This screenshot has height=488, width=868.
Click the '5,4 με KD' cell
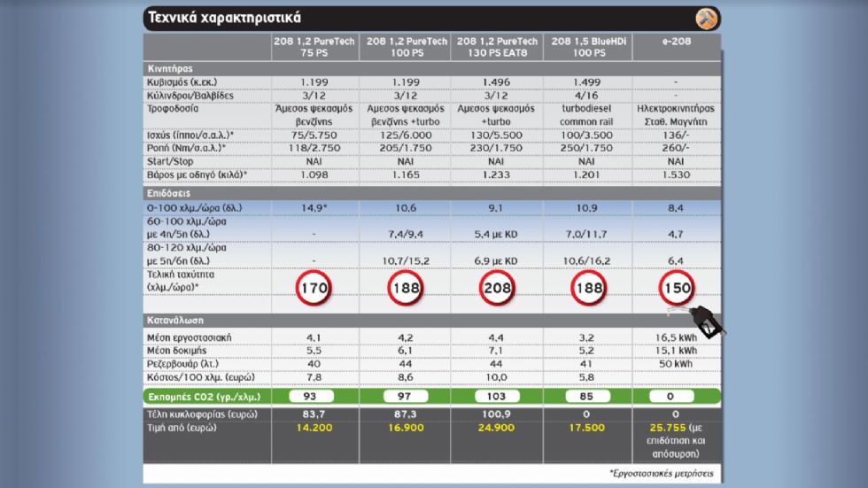[496, 234]
